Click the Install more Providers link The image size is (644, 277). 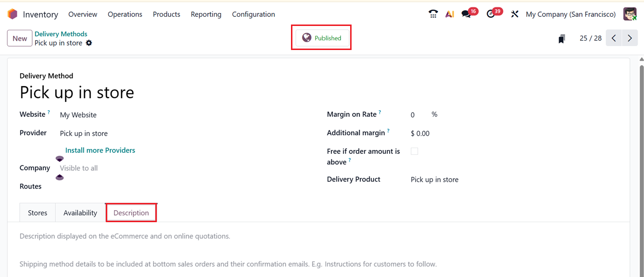pyautogui.click(x=100, y=151)
